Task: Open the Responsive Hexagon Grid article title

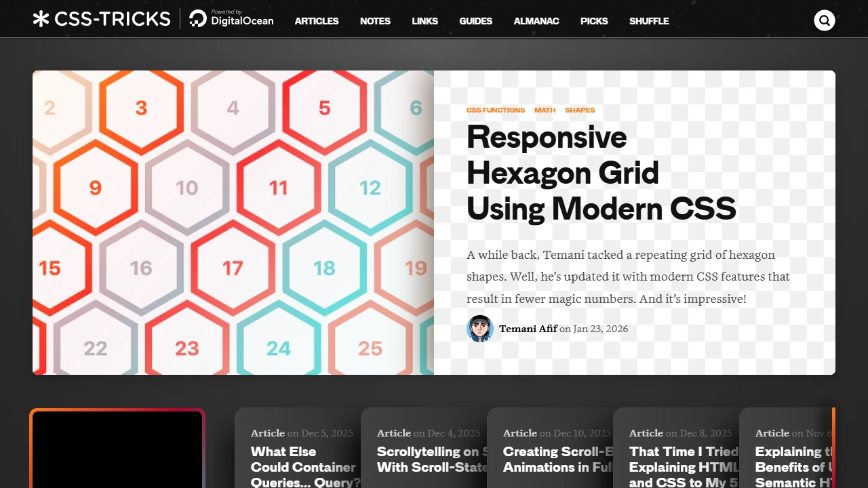Action: [601, 173]
